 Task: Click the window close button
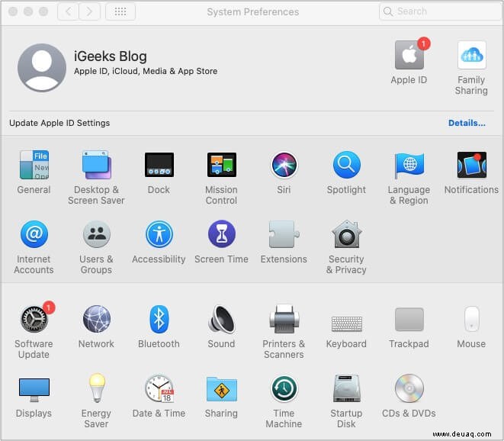13,11
